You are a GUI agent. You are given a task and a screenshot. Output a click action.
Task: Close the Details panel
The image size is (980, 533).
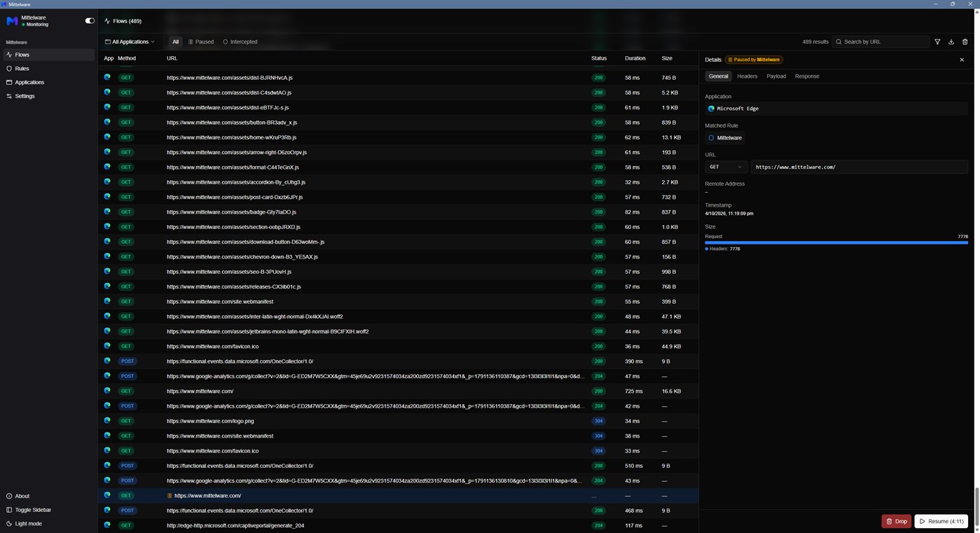pos(962,60)
